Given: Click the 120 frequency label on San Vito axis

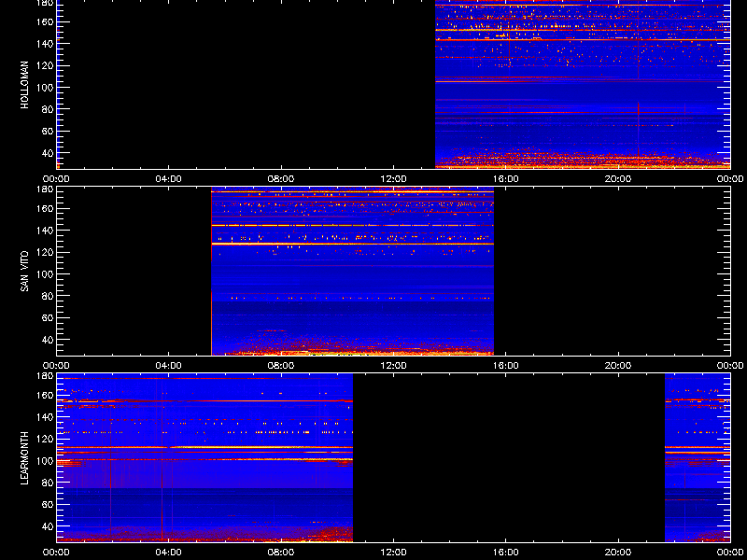Looking at the screenshot, I should click(x=45, y=252).
